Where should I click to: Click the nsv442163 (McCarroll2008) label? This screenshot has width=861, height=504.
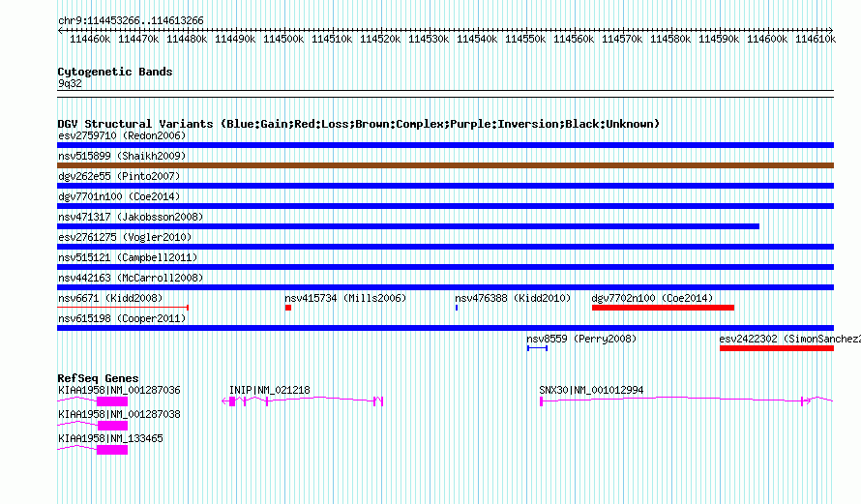[x=131, y=278]
